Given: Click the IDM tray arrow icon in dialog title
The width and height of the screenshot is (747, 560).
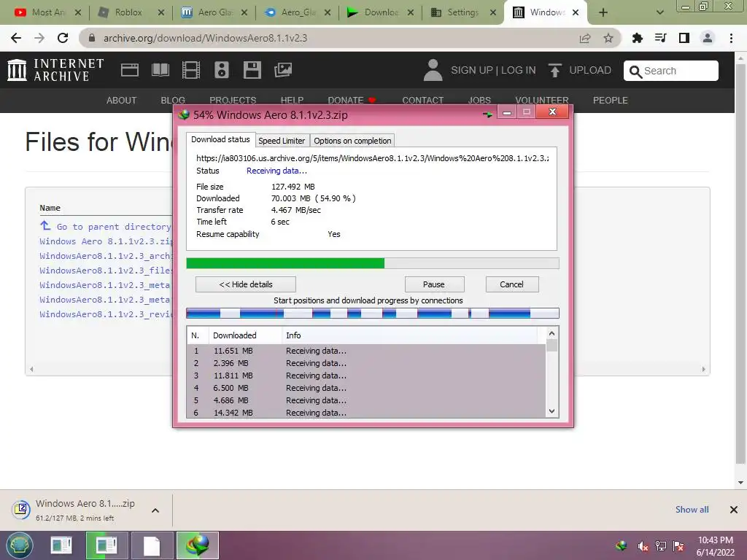Looking at the screenshot, I should coord(487,114).
